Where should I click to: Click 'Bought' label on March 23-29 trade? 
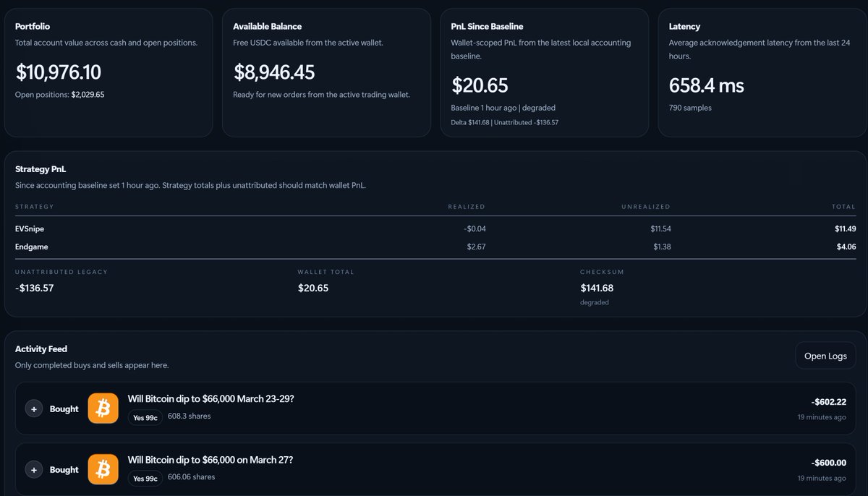click(64, 409)
